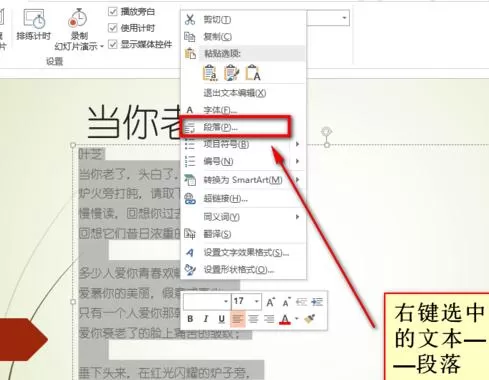The image size is (489, 380).
Task: Toggle Show Media Controls (显示媒体控件) checkbox
Action: click(x=113, y=44)
